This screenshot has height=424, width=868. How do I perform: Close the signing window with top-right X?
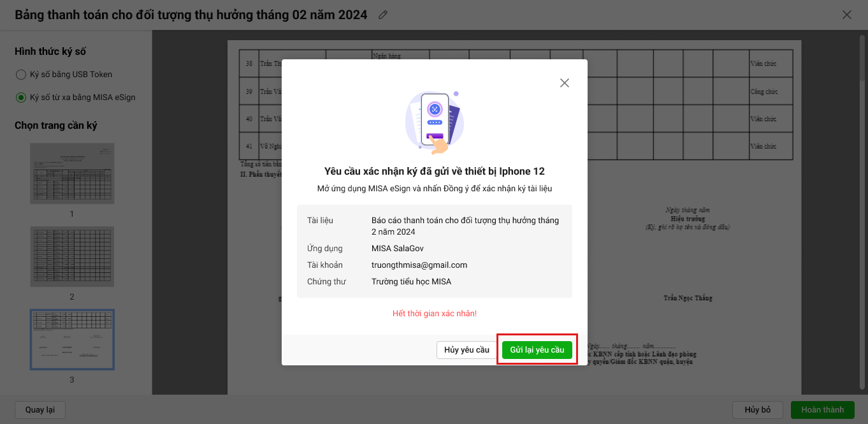pos(847,15)
